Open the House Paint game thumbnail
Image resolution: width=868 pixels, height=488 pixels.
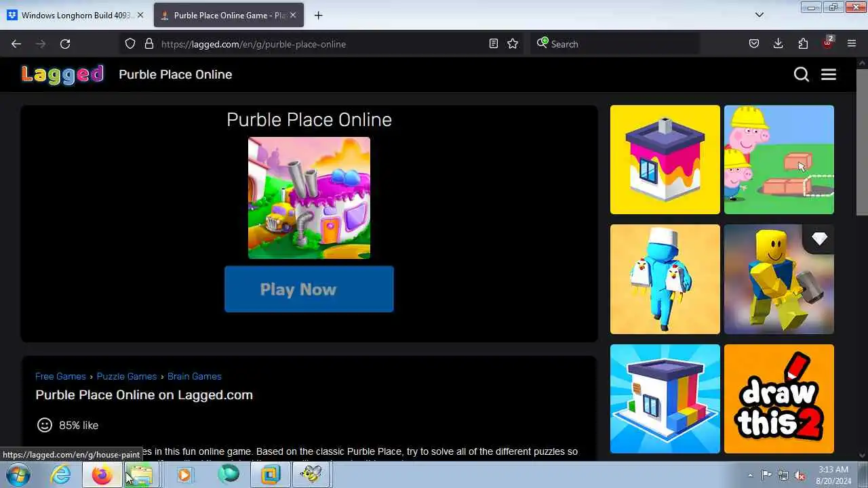[x=665, y=159]
